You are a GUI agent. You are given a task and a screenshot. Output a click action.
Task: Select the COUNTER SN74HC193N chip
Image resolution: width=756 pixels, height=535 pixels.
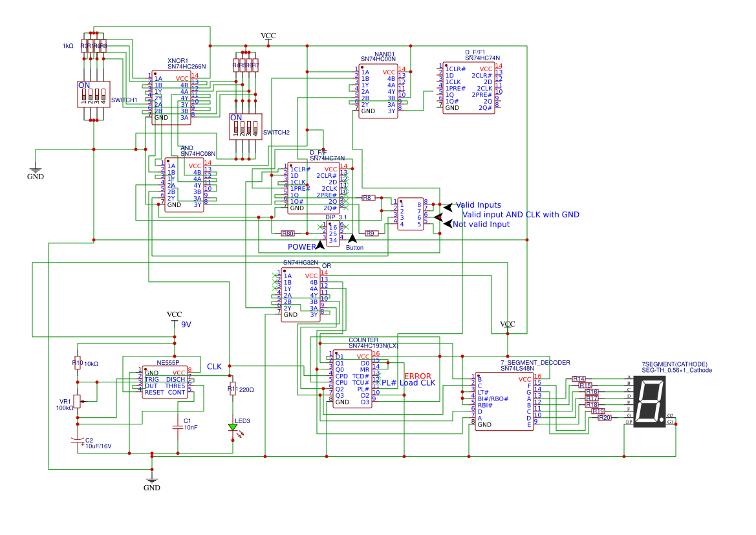[x=352, y=379]
